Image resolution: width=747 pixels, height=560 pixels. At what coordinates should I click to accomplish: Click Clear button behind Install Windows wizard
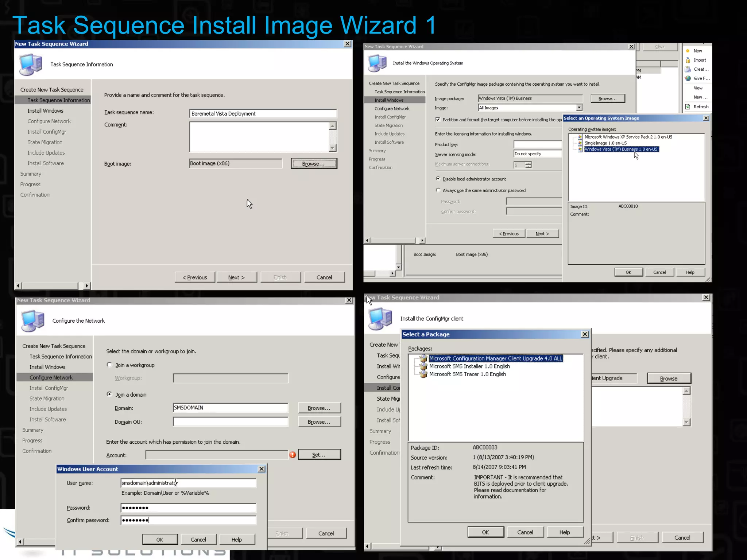click(x=660, y=47)
